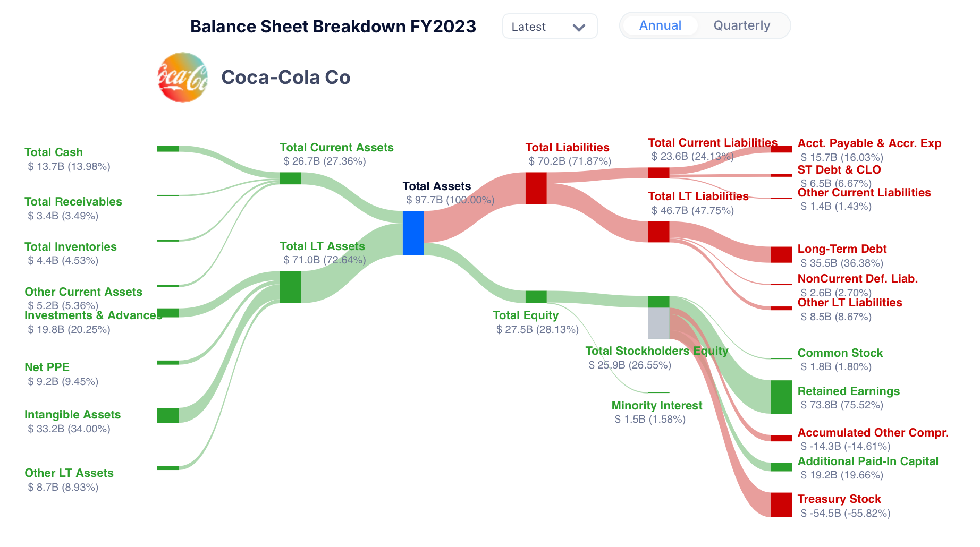Click the Acct. Payable & Accr. Exp node

coord(781,149)
